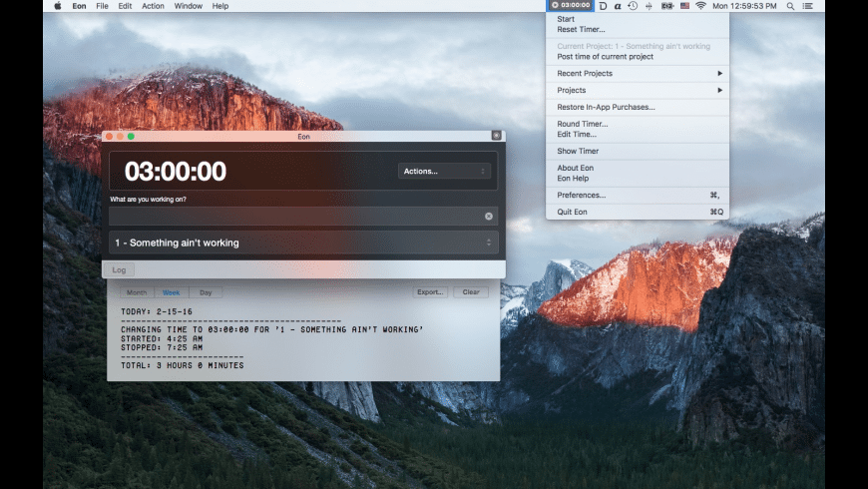The height and width of the screenshot is (489, 868).
Task: Choose Reset Timer from the menu
Action: coord(581,29)
